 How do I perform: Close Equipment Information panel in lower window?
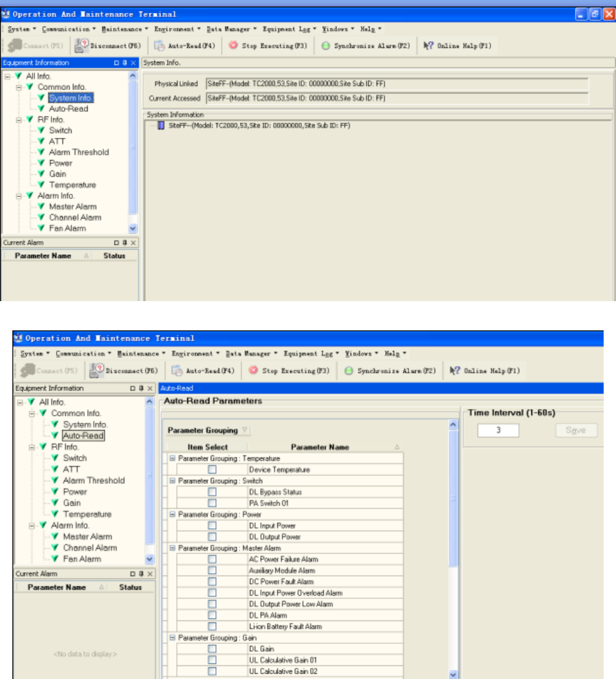(150, 388)
